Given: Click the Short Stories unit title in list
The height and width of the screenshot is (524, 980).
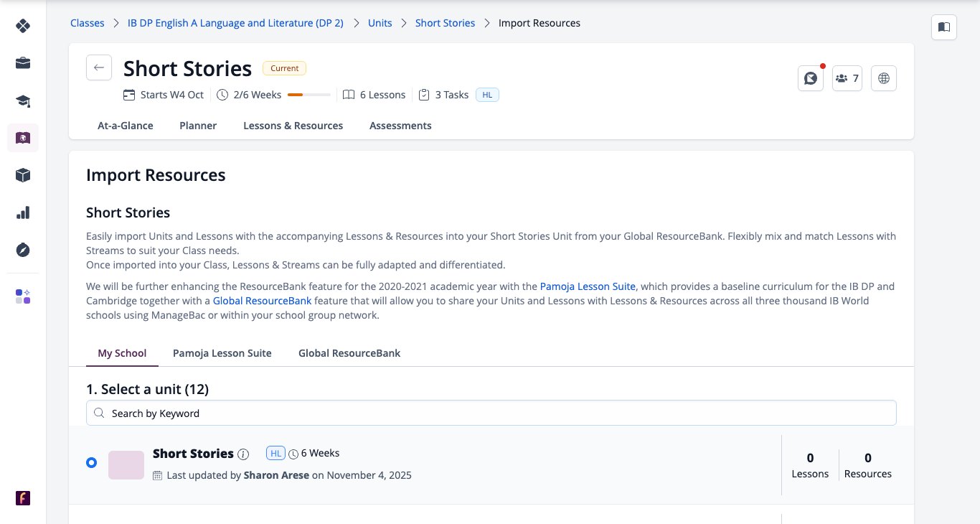Looking at the screenshot, I should 194,454.
